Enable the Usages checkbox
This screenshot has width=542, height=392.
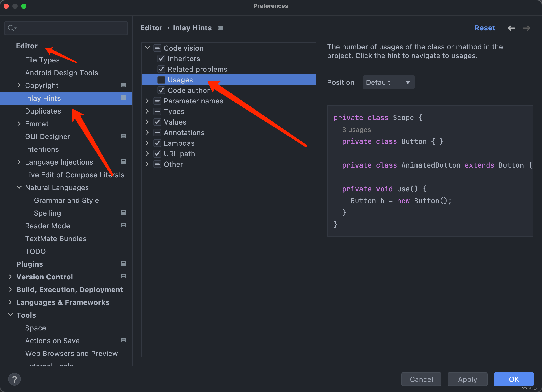click(x=161, y=80)
